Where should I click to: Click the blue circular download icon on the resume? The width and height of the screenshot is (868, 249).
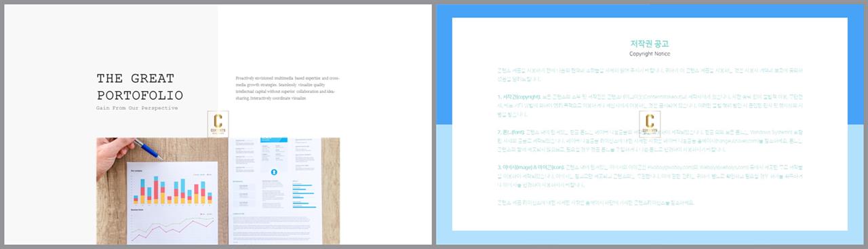[x=275, y=173]
